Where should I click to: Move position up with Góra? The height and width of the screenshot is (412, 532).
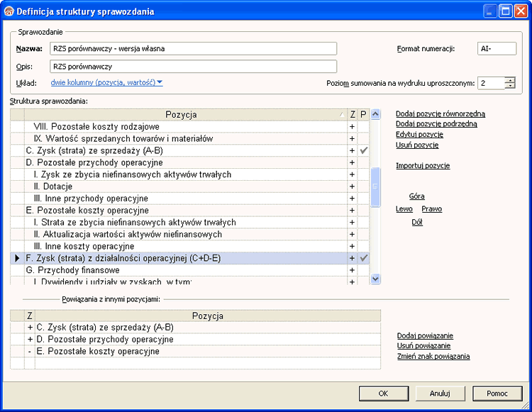pos(416,196)
